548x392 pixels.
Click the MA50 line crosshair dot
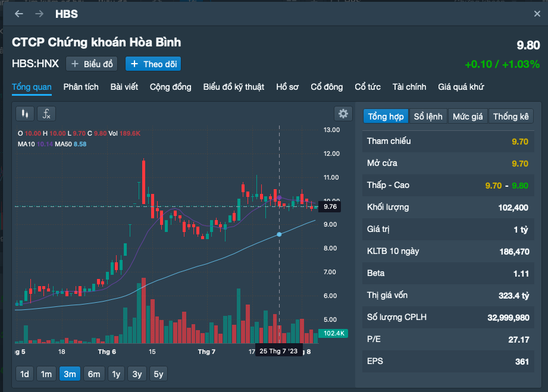[x=279, y=234]
